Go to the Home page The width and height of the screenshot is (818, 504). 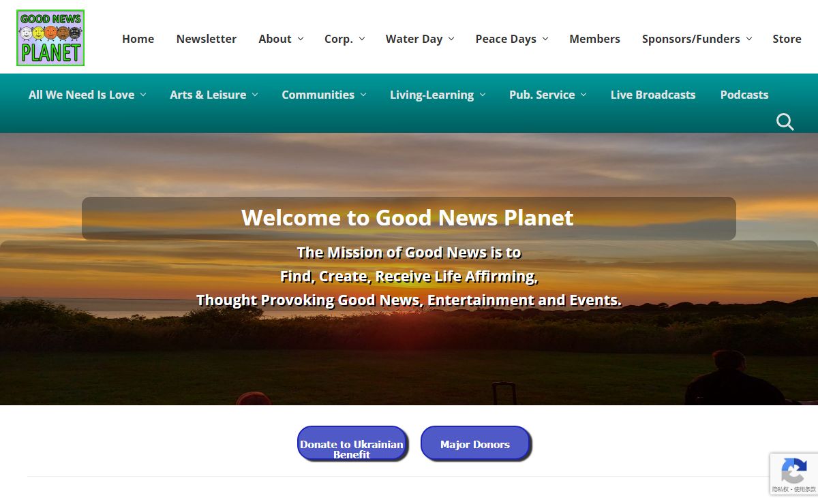click(138, 39)
